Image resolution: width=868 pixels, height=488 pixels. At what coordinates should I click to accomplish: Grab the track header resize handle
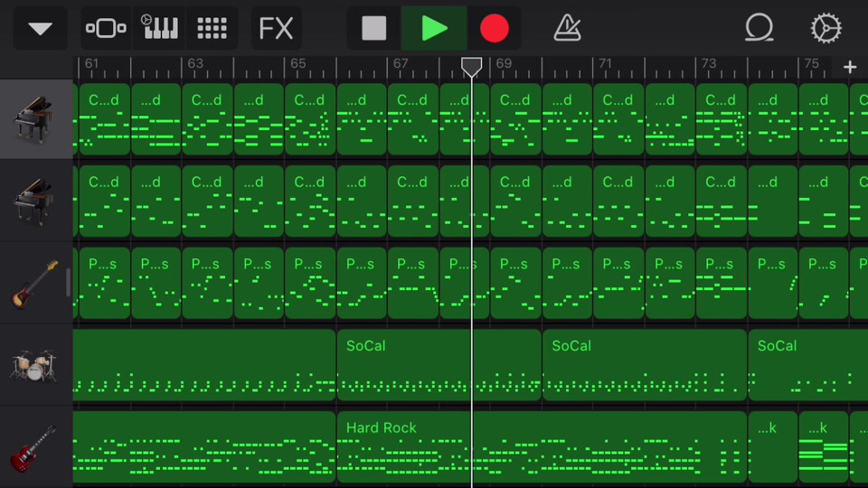coord(68,282)
